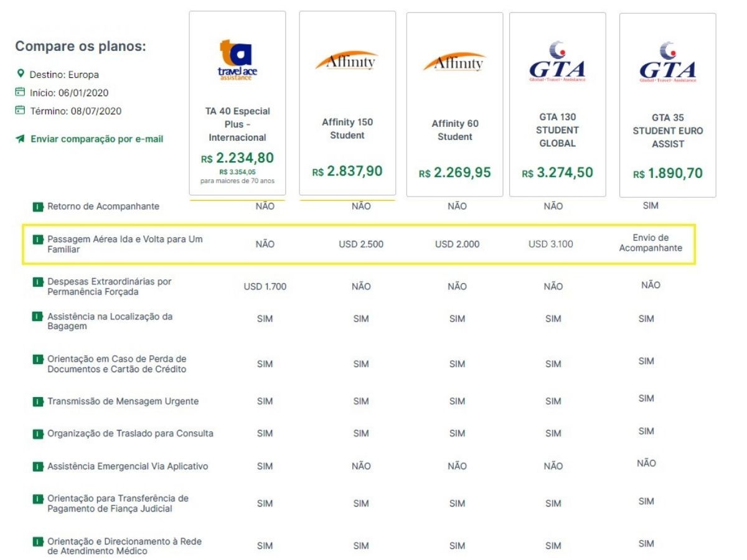This screenshot has height=560, width=747.
Task: Select the TA 40 Especial Plus plan card
Action: (x=237, y=103)
